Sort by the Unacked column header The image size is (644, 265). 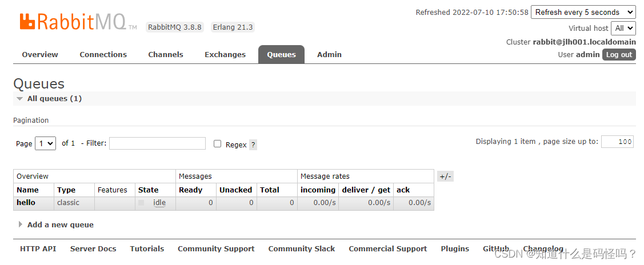point(236,190)
